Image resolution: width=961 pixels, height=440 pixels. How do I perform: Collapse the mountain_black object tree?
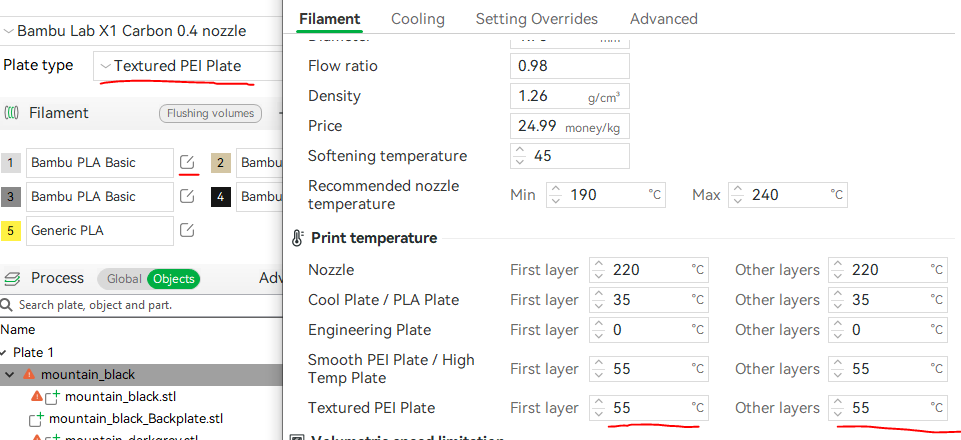point(10,374)
